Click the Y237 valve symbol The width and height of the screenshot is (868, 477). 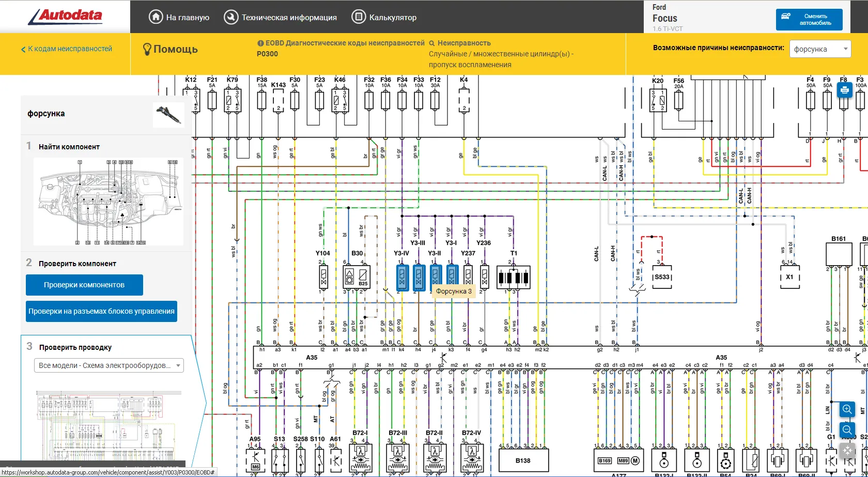coord(468,277)
